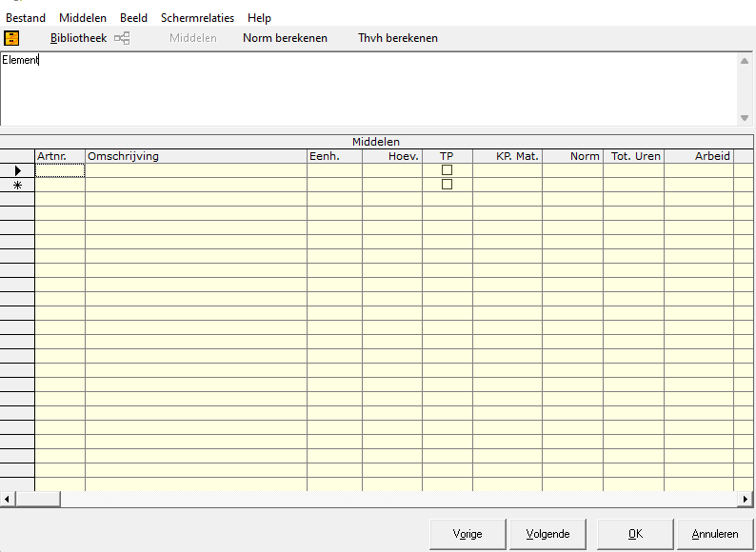The height and width of the screenshot is (552, 756).
Task: Click the Norm column header
Action: pyautogui.click(x=573, y=156)
